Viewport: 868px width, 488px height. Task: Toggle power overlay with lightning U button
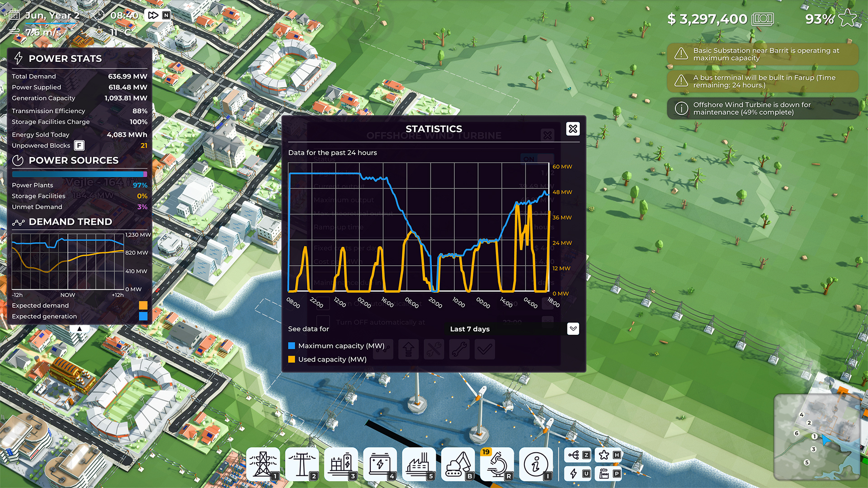coord(579,474)
